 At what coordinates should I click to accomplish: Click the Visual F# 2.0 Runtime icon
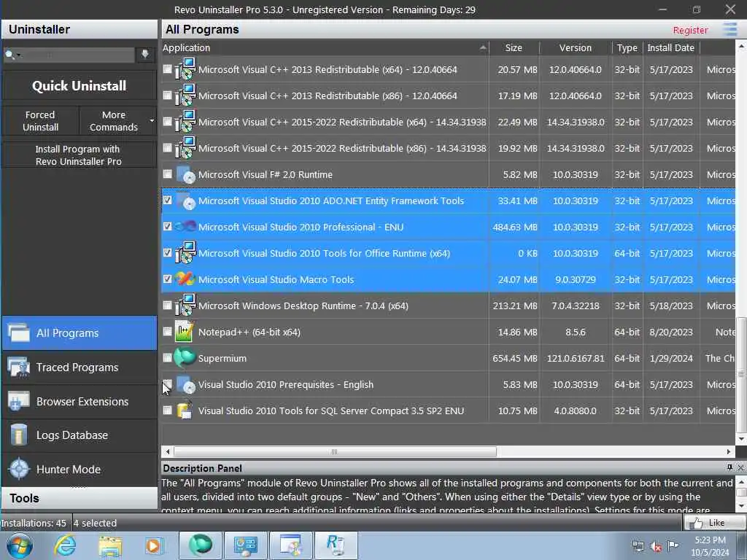coord(185,175)
